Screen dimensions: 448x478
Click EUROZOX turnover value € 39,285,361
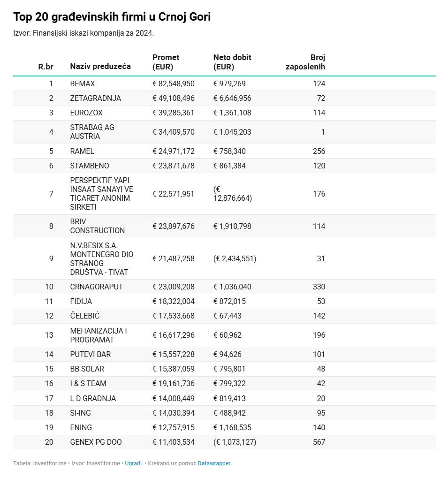(174, 113)
